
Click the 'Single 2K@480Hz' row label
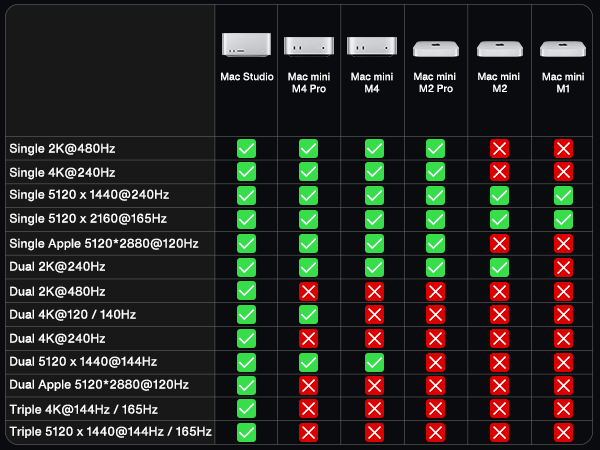(62, 148)
